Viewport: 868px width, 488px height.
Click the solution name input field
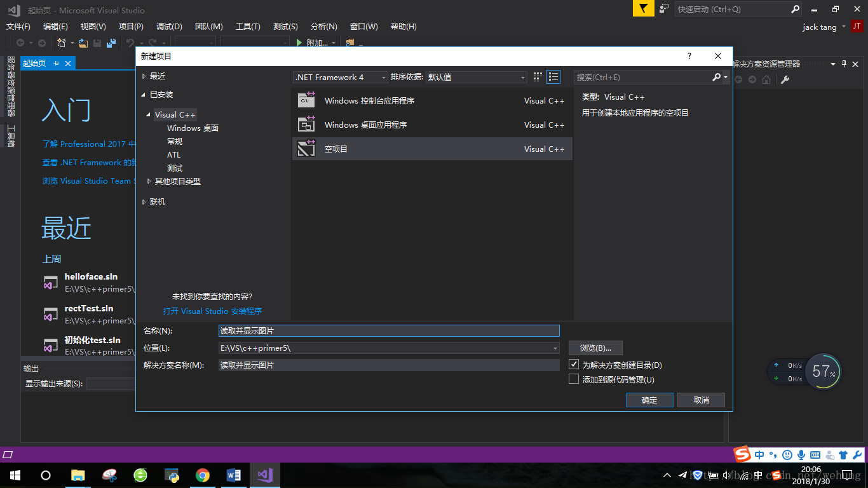[389, 365]
